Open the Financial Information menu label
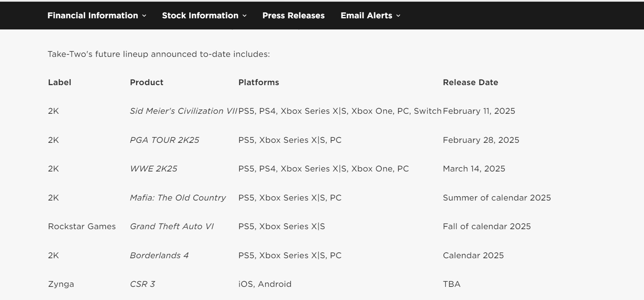Viewport: 644px width, 300px height. 92,16
